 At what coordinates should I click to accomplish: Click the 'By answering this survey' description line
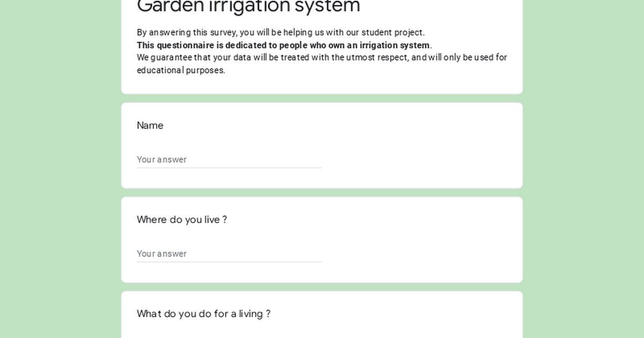pos(281,32)
